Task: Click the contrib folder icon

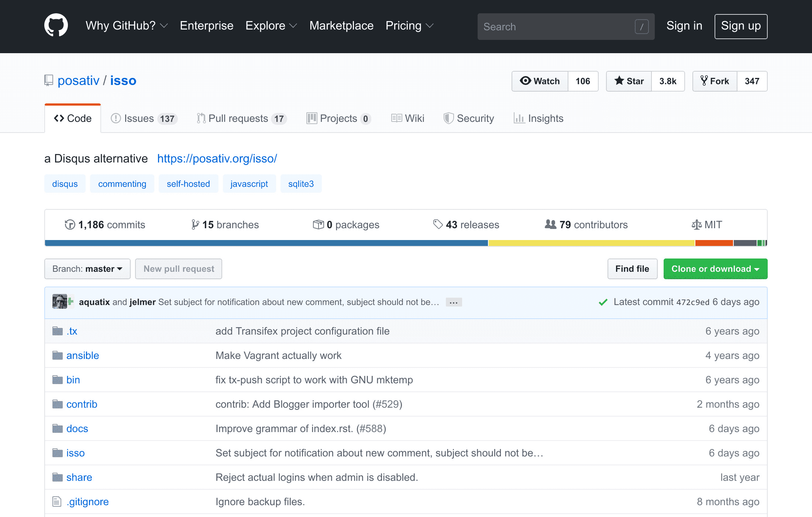Action: 58,404
